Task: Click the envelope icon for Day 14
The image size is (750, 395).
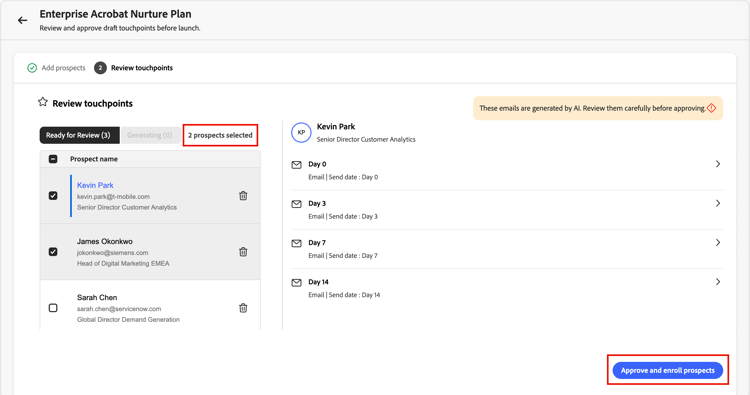Action: coord(297,282)
